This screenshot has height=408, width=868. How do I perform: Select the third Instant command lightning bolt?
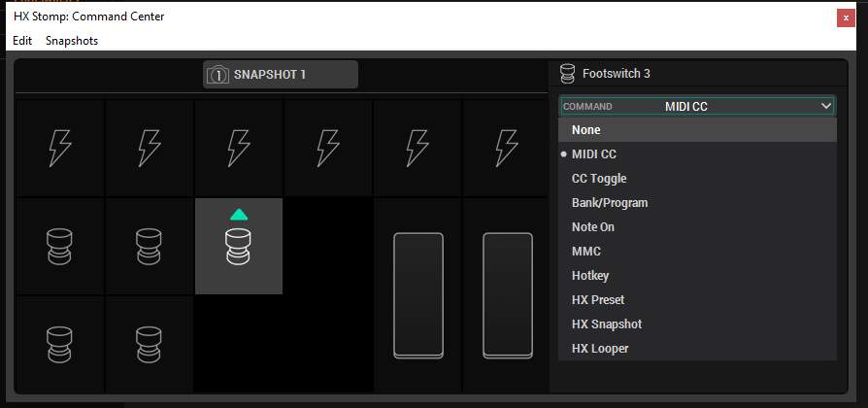pyautogui.click(x=239, y=148)
